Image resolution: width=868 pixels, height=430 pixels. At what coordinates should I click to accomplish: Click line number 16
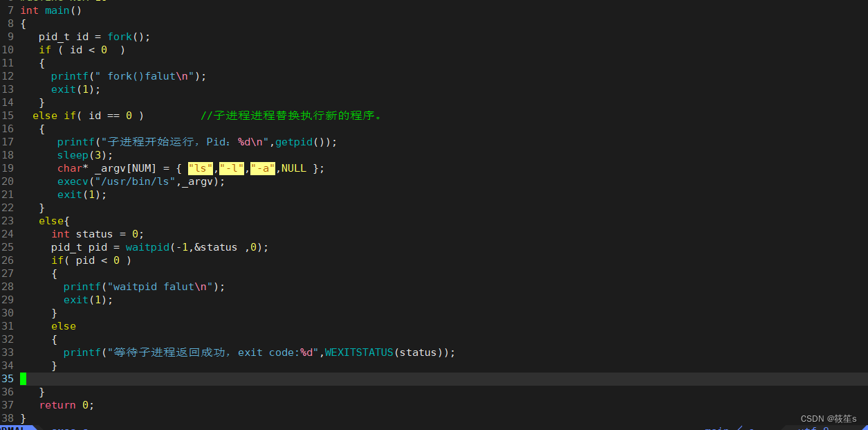(x=8, y=129)
